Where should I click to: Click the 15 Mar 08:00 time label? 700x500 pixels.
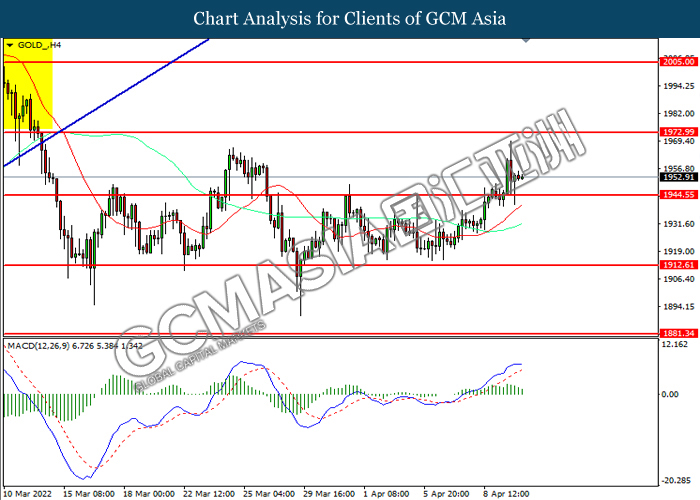point(89,494)
